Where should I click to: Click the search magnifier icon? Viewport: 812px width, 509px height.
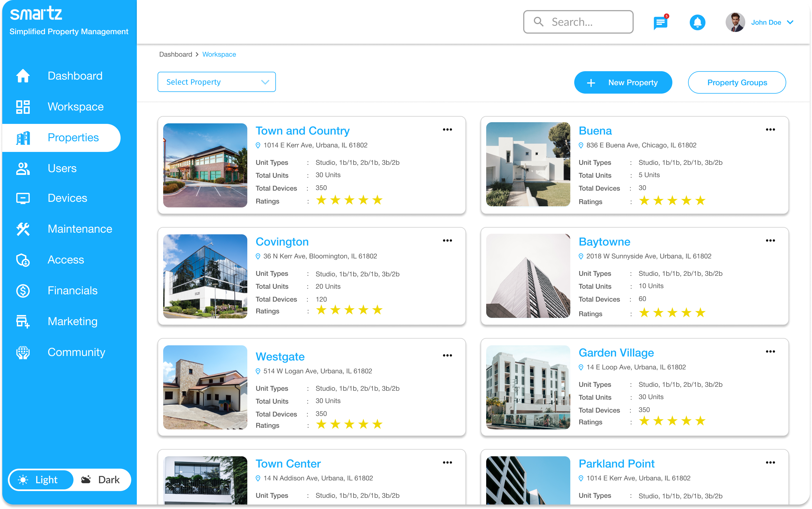(538, 22)
